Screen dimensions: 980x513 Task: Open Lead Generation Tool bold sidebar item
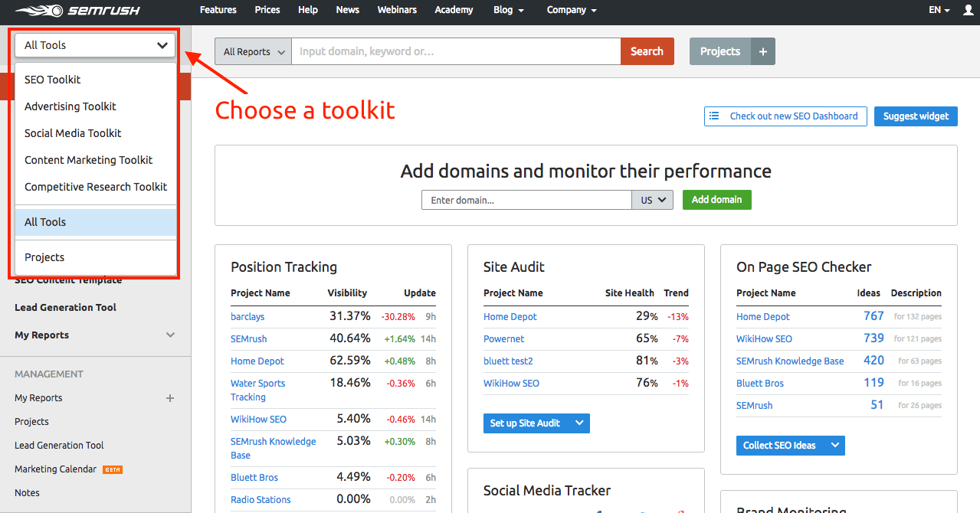(x=66, y=308)
